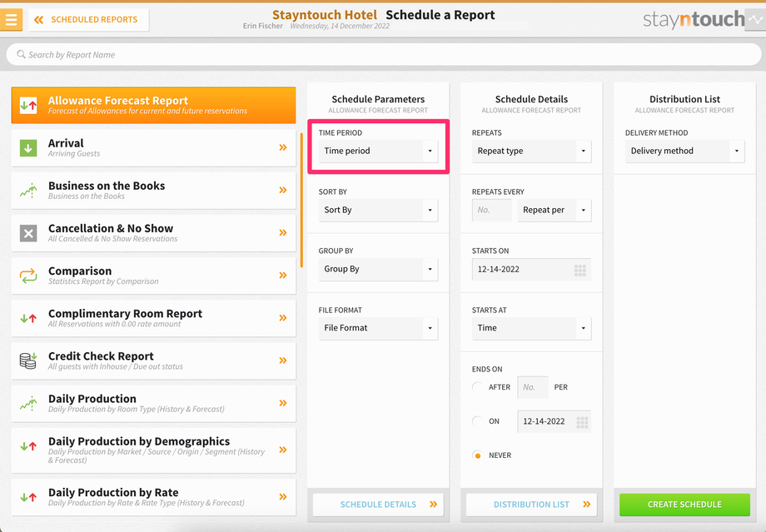
Task: Go back to Scheduled Reports
Action: [x=88, y=19]
